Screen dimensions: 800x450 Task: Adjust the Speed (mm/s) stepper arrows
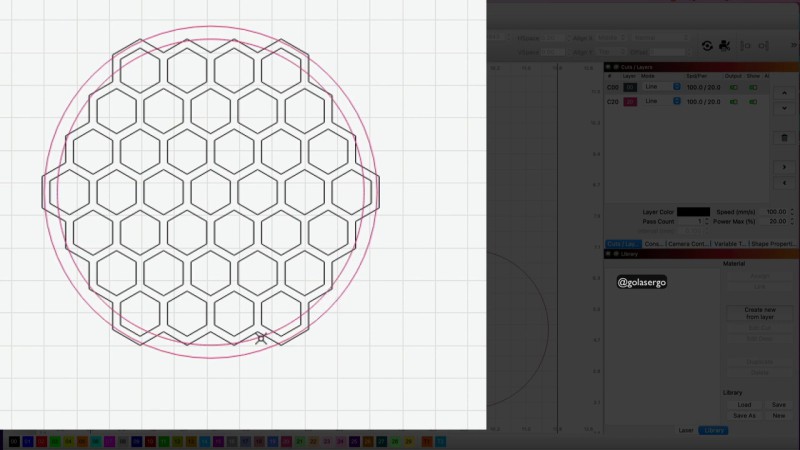792,212
